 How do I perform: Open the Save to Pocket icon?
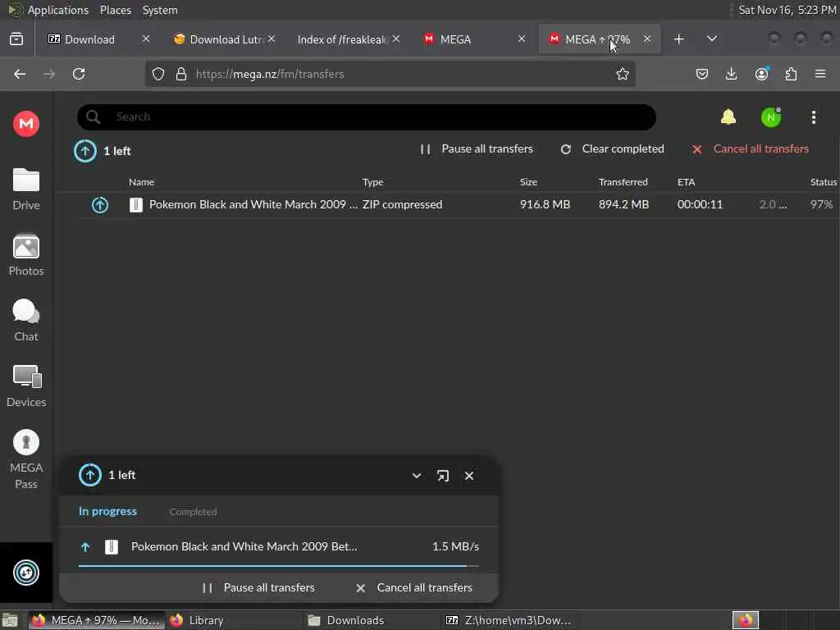(702, 74)
